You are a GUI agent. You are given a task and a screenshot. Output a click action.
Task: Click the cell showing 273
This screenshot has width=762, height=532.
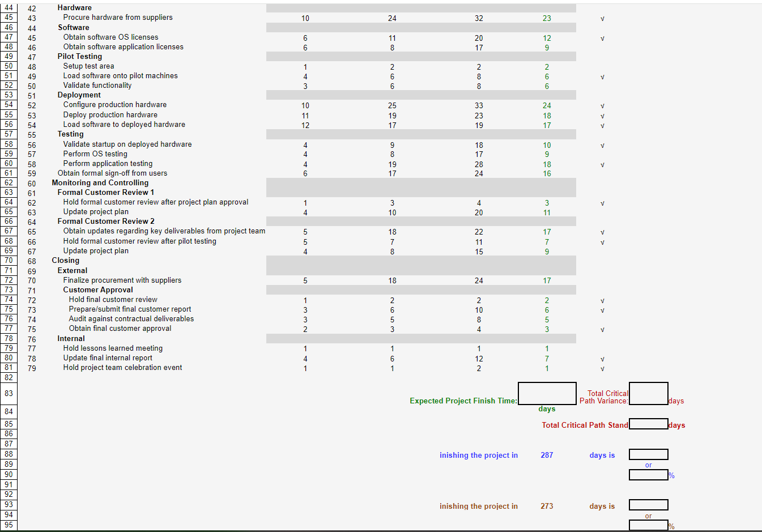pyautogui.click(x=547, y=506)
